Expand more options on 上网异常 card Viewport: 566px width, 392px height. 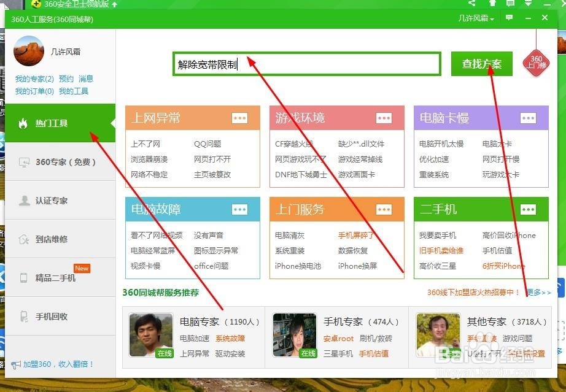(x=239, y=118)
